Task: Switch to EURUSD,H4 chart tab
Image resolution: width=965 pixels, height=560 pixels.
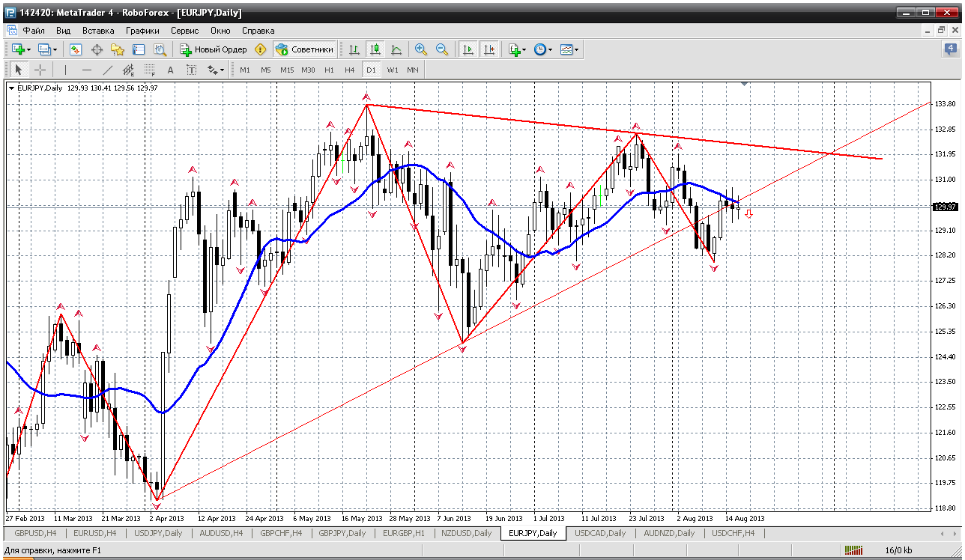Action: pos(94,533)
